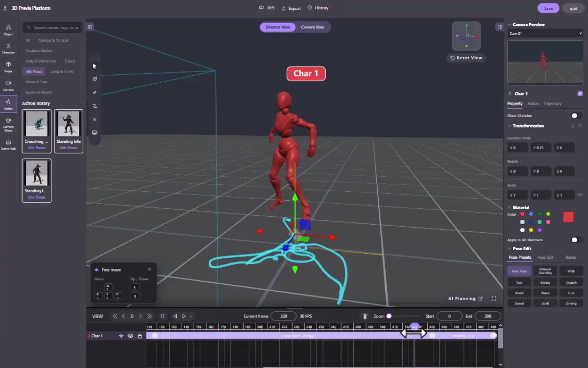Close the Free move hint panel
The image size is (588, 368).
coord(149,270)
